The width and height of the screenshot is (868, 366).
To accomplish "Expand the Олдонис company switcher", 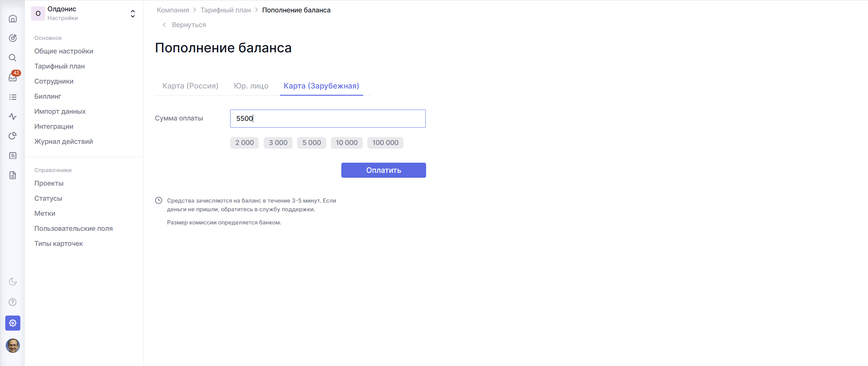I will point(133,14).
